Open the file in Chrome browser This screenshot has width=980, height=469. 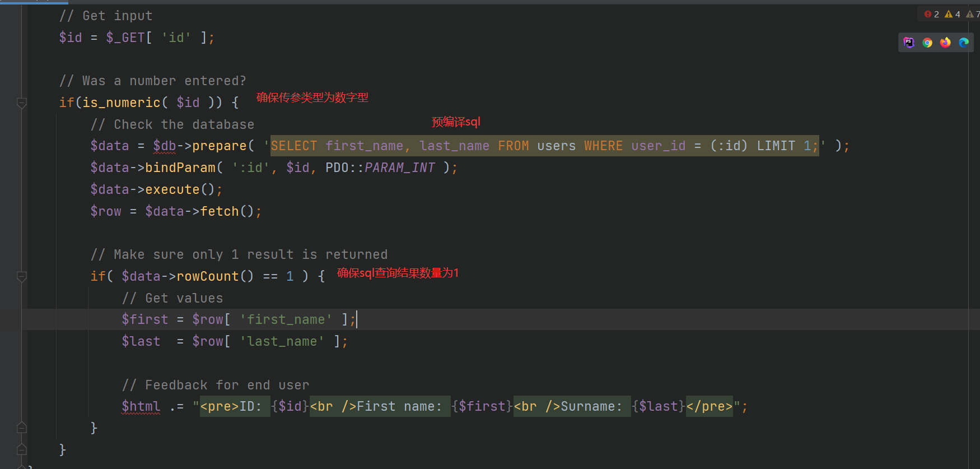(927, 43)
